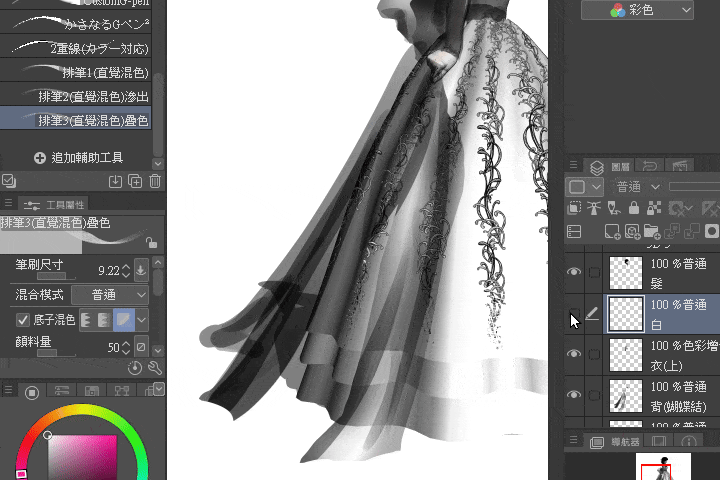Toggle the 髮 layer selection checkbox
Screen dimensions: 720x480
[x=594, y=272]
